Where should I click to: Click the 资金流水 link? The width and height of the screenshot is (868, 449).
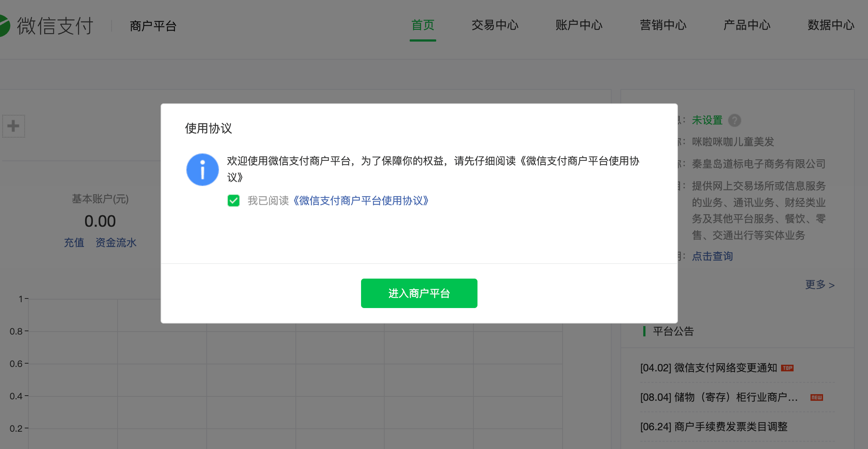coord(116,243)
